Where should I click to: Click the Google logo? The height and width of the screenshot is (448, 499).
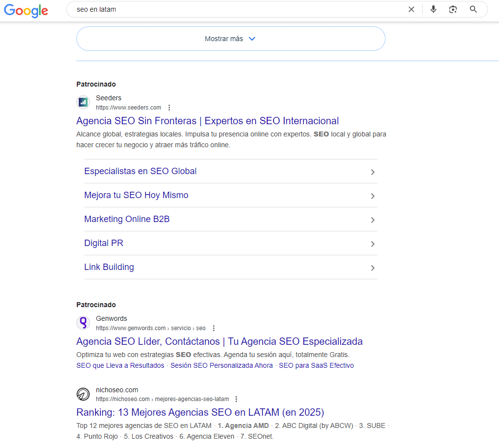pyautogui.click(x=26, y=10)
